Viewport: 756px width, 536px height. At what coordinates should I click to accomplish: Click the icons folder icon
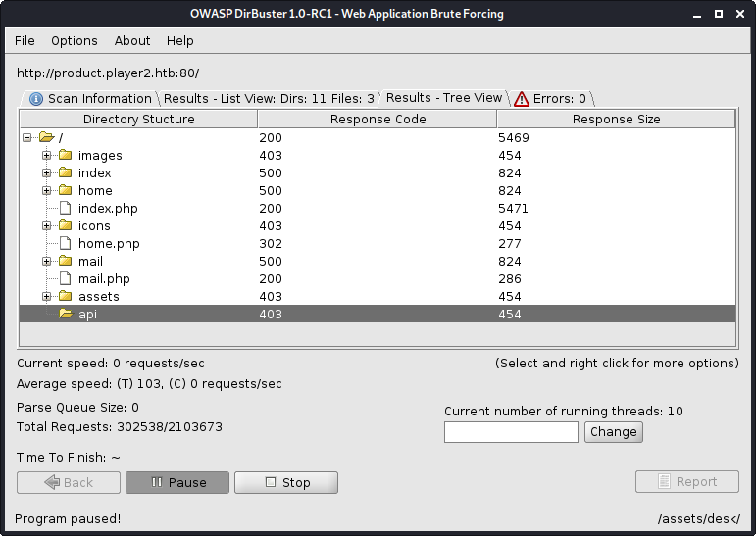[66, 225]
